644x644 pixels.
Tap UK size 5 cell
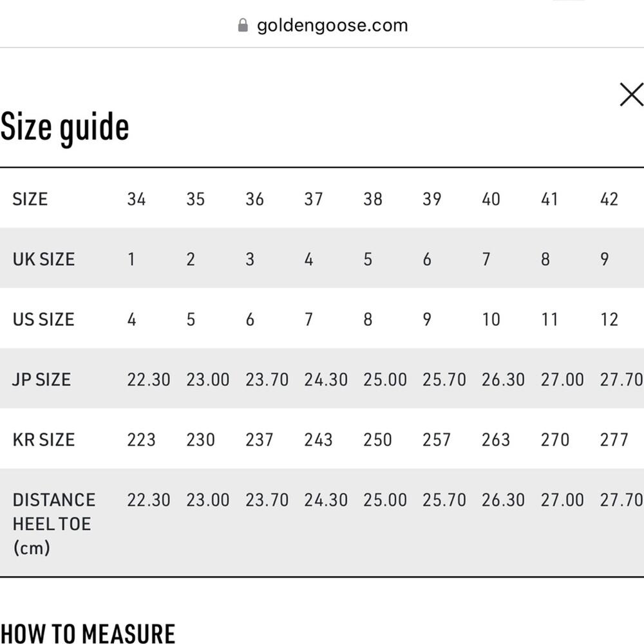[368, 259]
